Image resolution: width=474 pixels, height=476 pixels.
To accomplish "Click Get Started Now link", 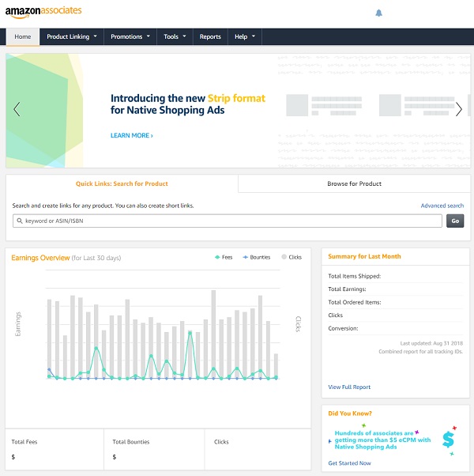I will tap(349, 463).
